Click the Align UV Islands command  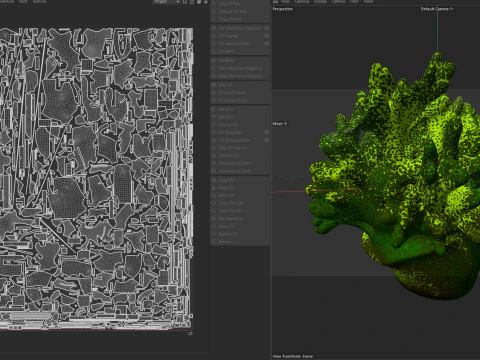[x=240, y=148]
